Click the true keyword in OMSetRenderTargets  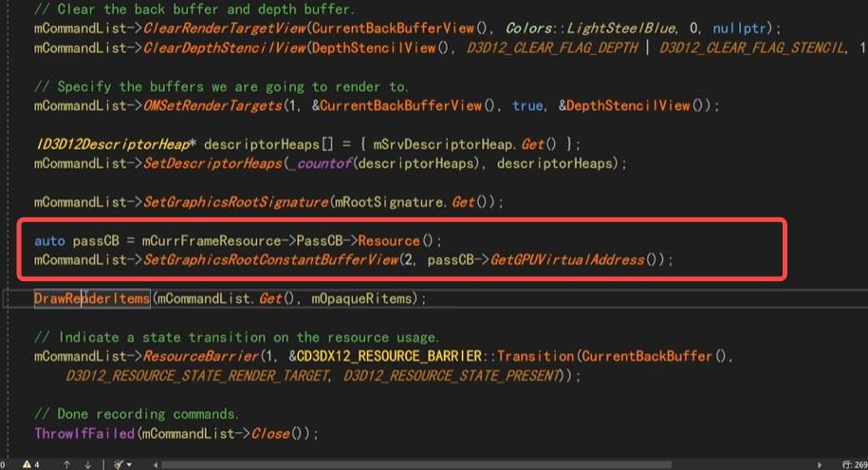click(x=527, y=105)
